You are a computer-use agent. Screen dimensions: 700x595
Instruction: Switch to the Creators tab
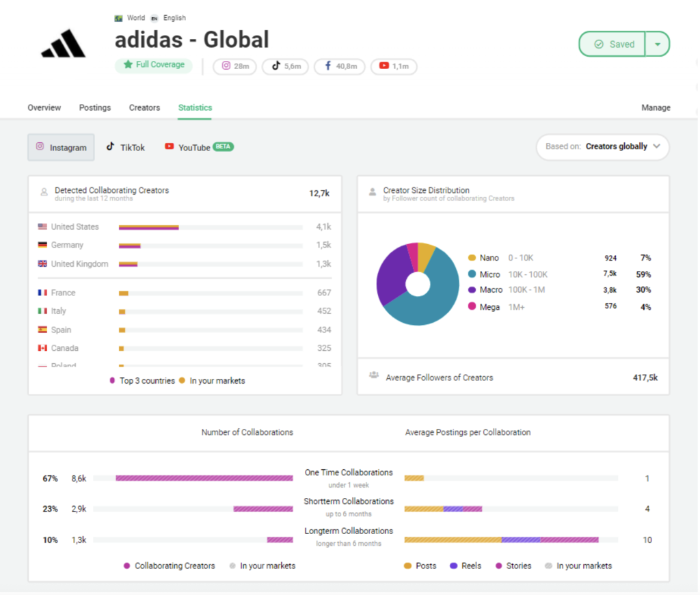(144, 107)
